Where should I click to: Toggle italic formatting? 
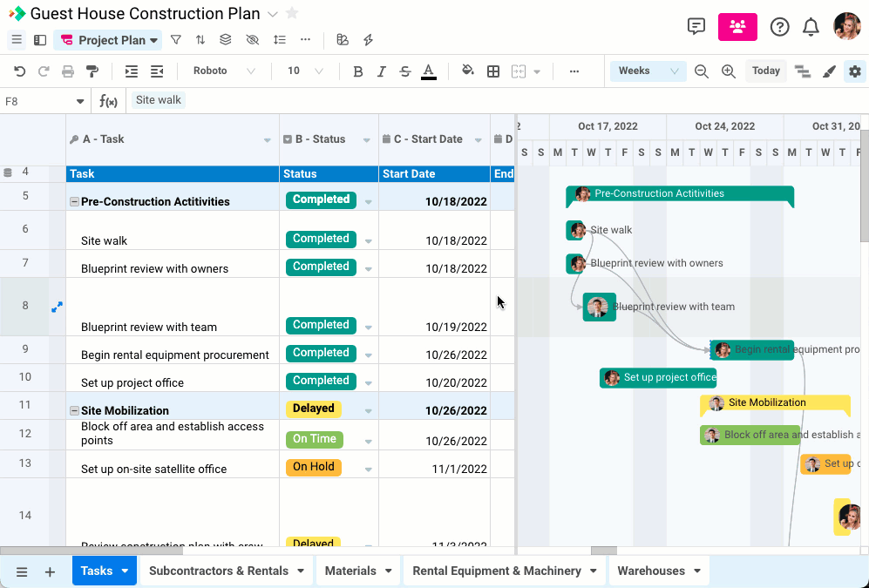(381, 71)
